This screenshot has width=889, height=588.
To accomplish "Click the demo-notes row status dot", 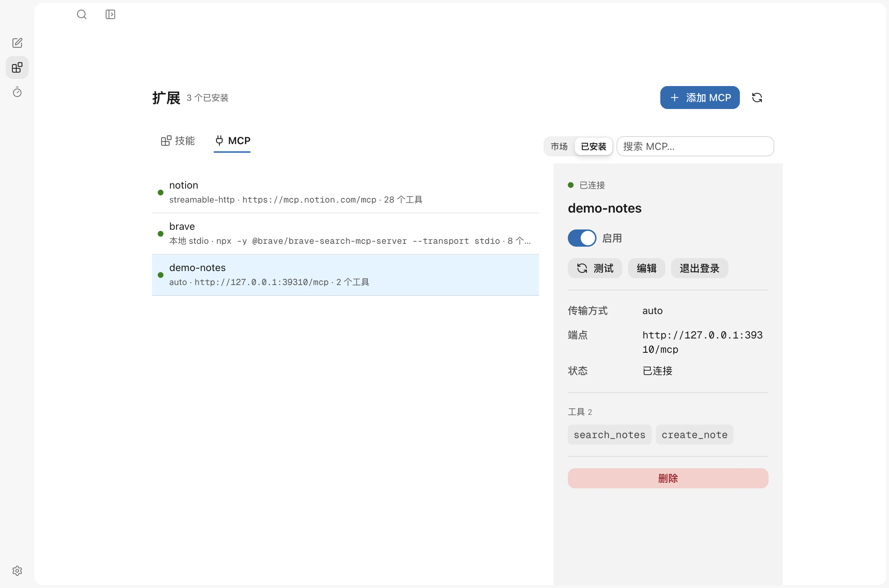I will coord(161,275).
